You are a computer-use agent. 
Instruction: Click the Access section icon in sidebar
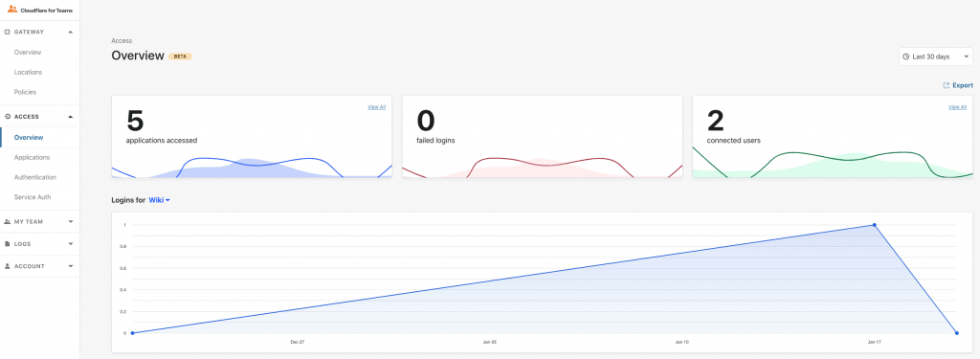point(7,117)
